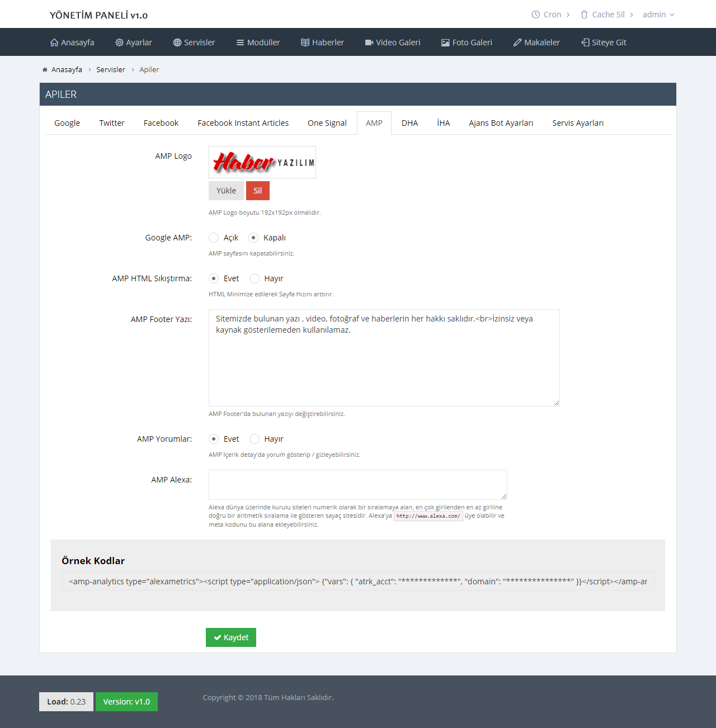This screenshot has height=728, width=716.
Task: Click the http://www.alexa.com/ link
Action: point(428,516)
